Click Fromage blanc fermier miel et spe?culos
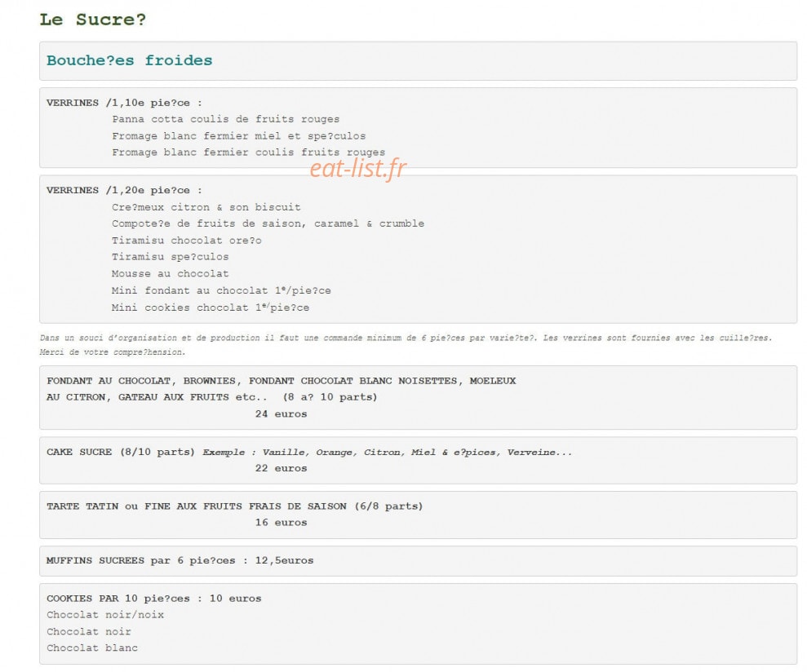This screenshot has width=807, height=672. [x=239, y=136]
